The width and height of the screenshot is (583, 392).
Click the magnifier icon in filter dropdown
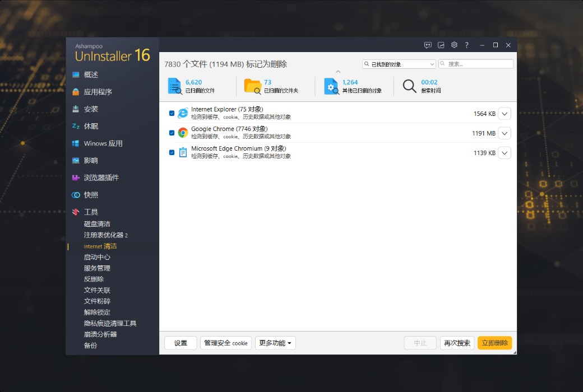click(367, 64)
